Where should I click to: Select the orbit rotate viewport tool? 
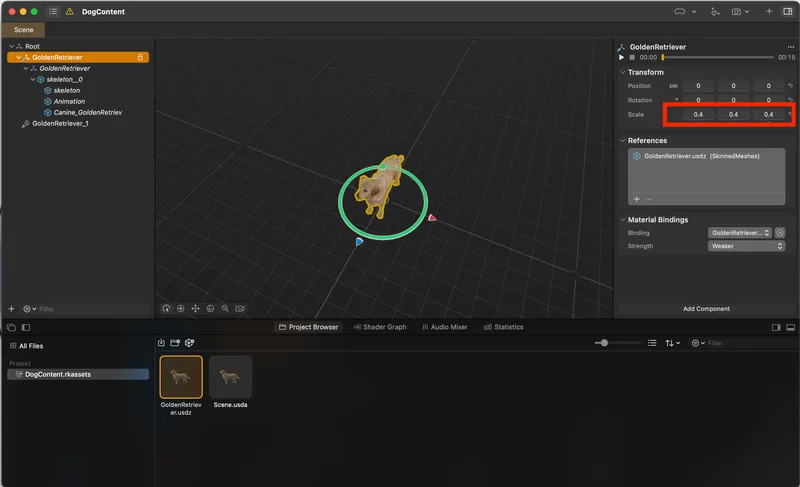[x=166, y=309]
